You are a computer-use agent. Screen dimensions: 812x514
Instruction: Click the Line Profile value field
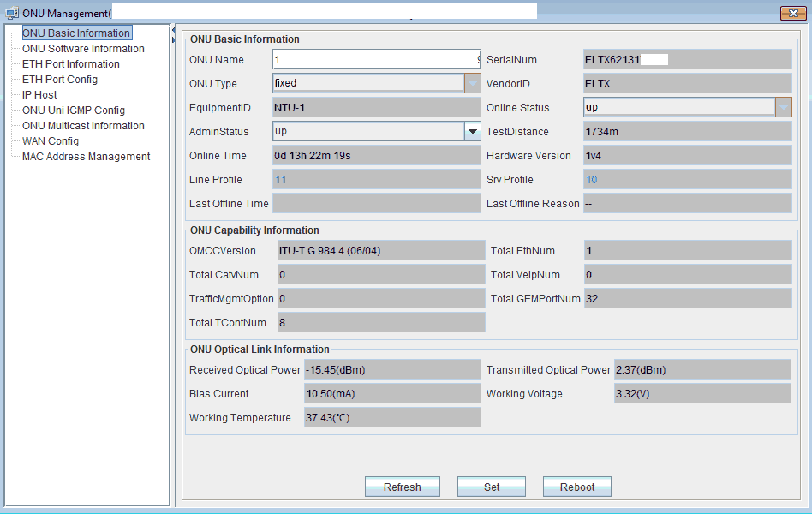point(376,180)
